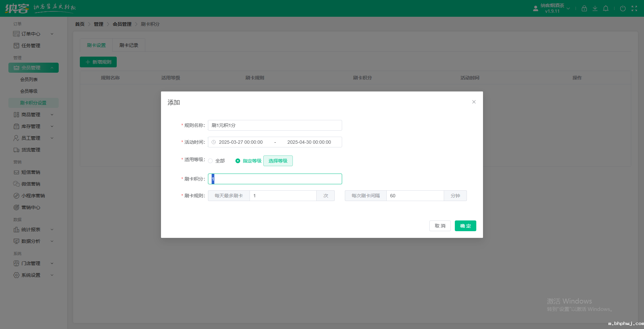
Task: Click the 新增规则 button
Action: point(98,62)
